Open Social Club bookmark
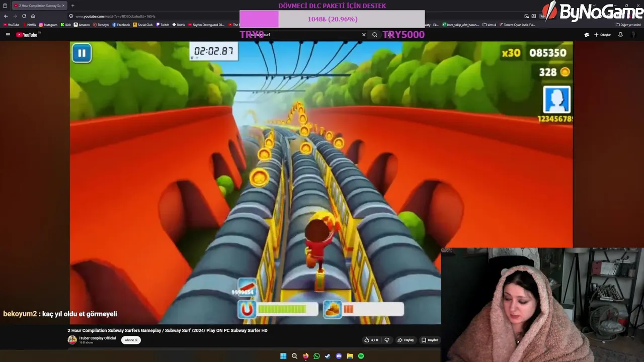The height and width of the screenshot is (362, 644). point(143,25)
